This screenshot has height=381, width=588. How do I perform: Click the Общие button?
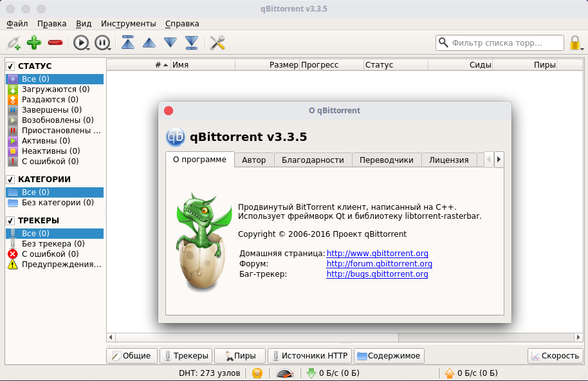click(x=132, y=356)
